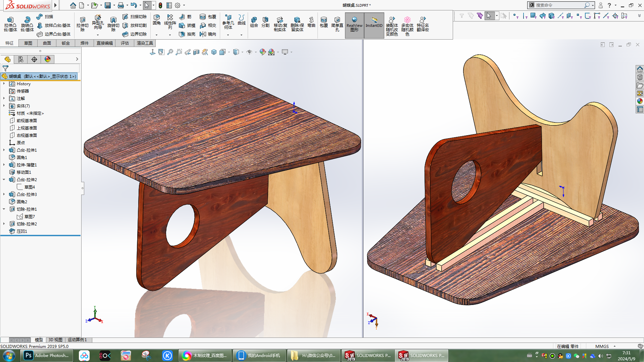This screenshot has width=644, height=362.
Task: Activate the Linear Pattern (线性阵列) tool
Action: [170, 21]
